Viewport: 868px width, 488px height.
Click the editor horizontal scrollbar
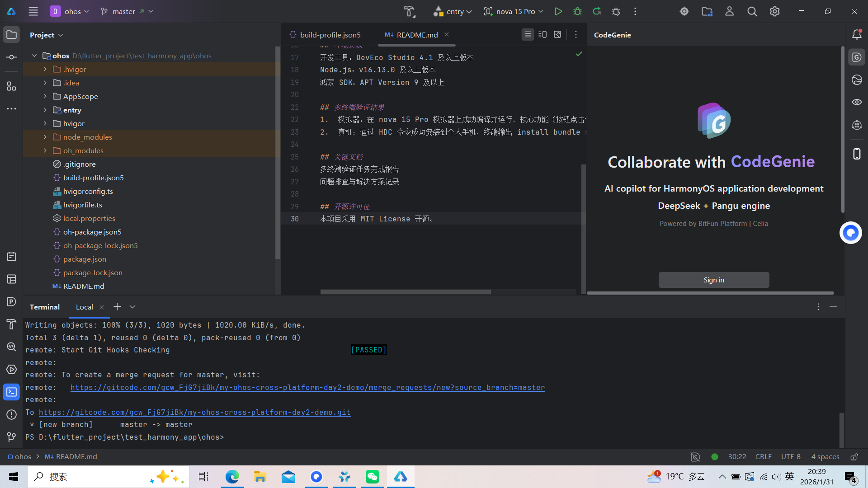click(x=406, y=292)
